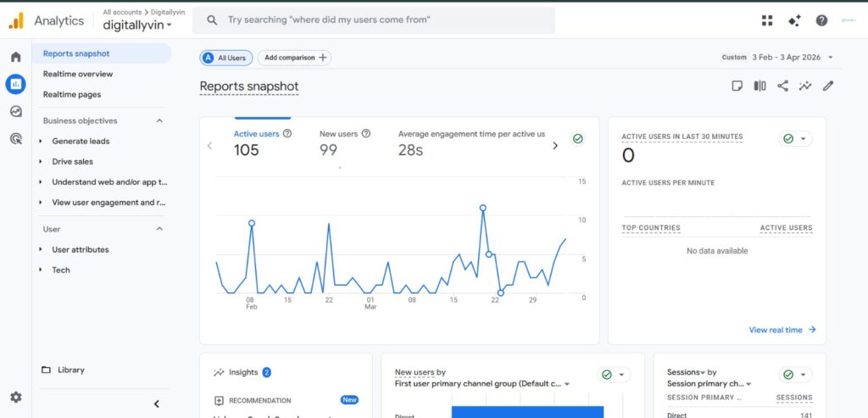This screenshot has height=418, width=868.
Task: Collapse the Business objectives section
Action: coord(159,120)
